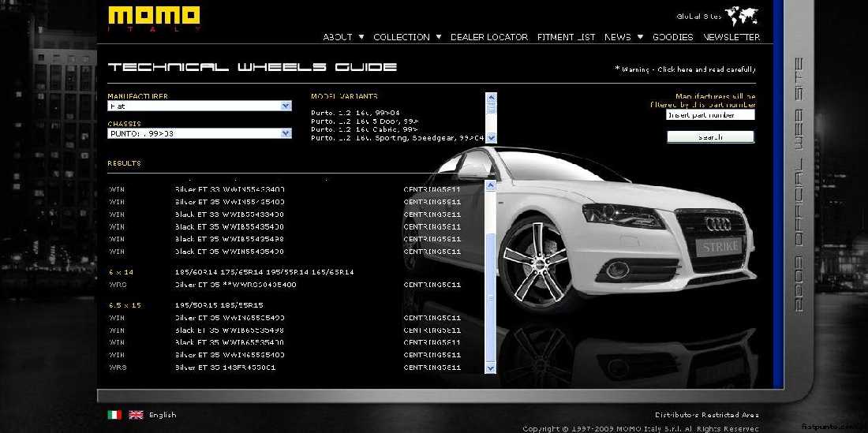Open the Manufacturer dropdown showing Fiat

point(200,106)
